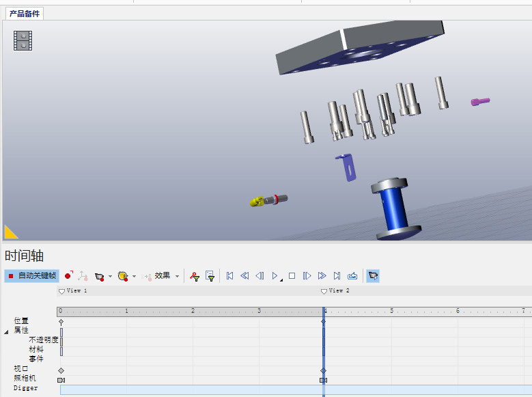532x397 pixels.
Task: Select the Digger track bar
Action: click(x=191, y=389)
